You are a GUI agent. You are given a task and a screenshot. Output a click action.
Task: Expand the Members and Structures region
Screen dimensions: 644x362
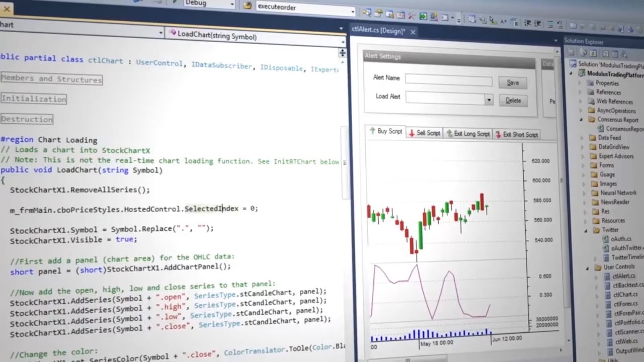tap(51, 79)
